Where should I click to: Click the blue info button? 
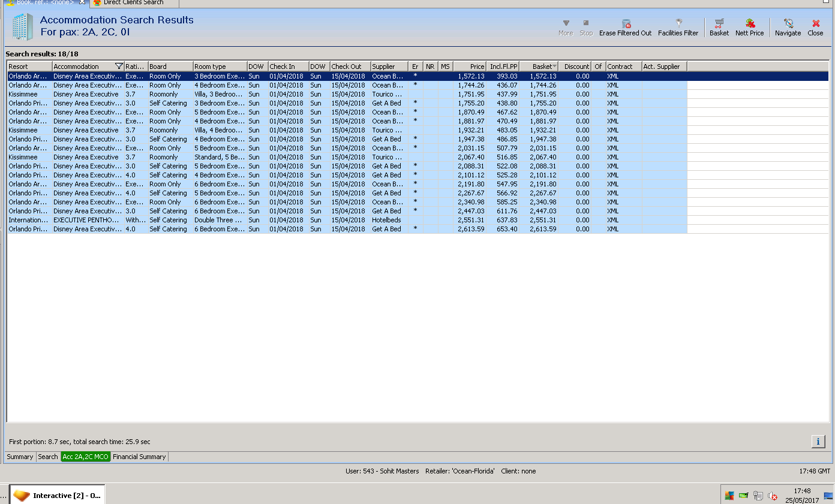(818, 442)
